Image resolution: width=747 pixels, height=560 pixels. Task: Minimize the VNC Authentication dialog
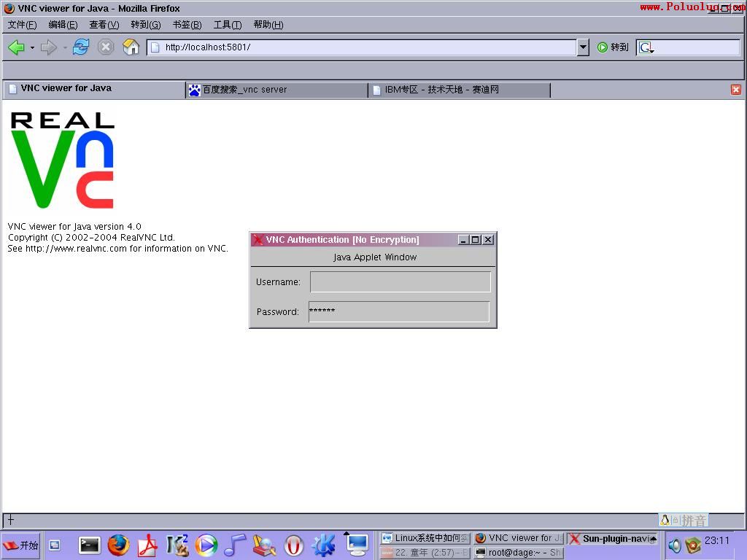point(463,239)
